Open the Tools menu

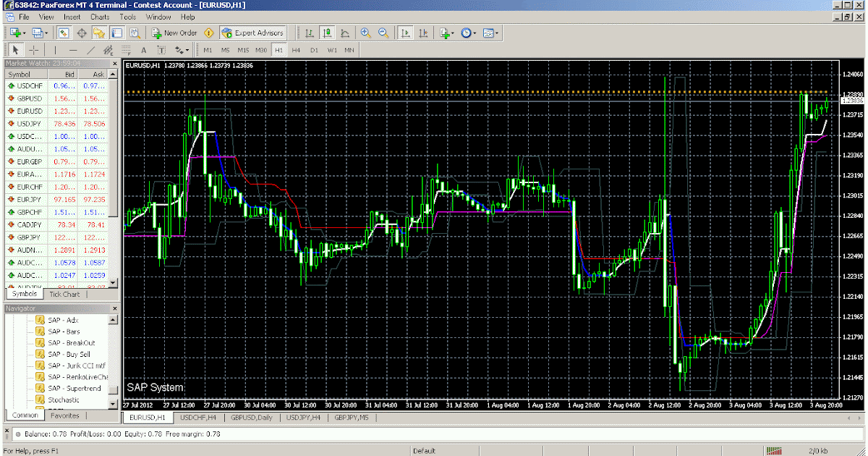(x=128, y=16)
